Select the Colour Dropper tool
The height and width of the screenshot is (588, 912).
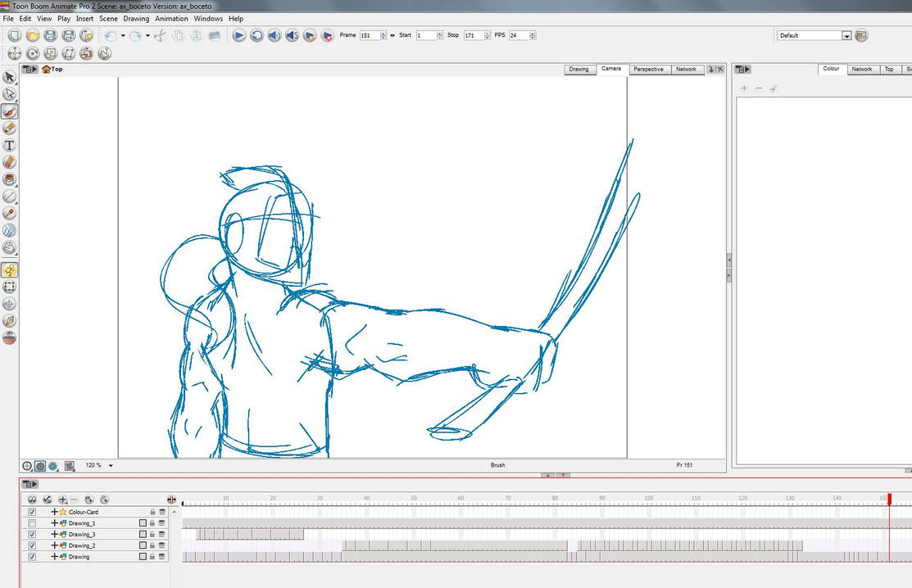(9, 213)
